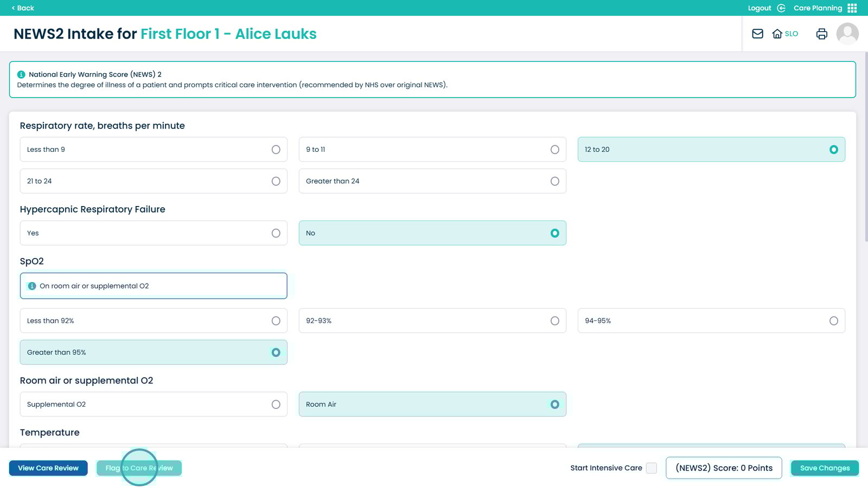Screen dimensions: 868x488
Task: Click the printer icon
Action: point(821,34)
